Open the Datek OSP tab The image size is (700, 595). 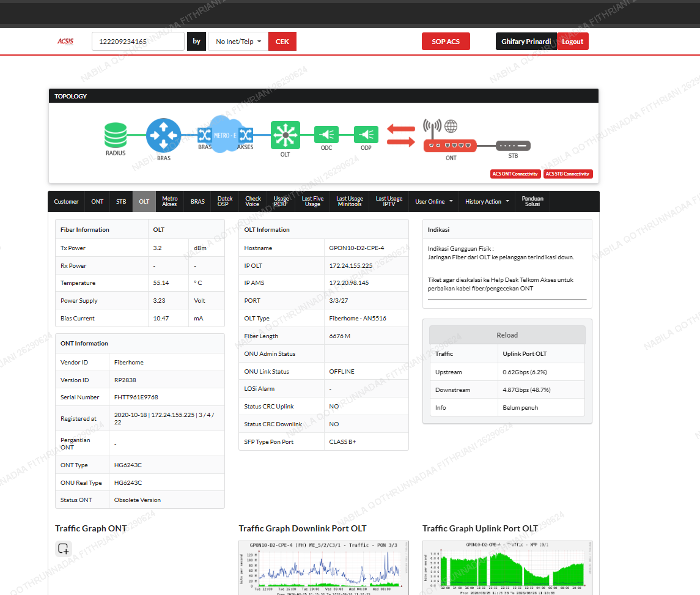(224, 201)
